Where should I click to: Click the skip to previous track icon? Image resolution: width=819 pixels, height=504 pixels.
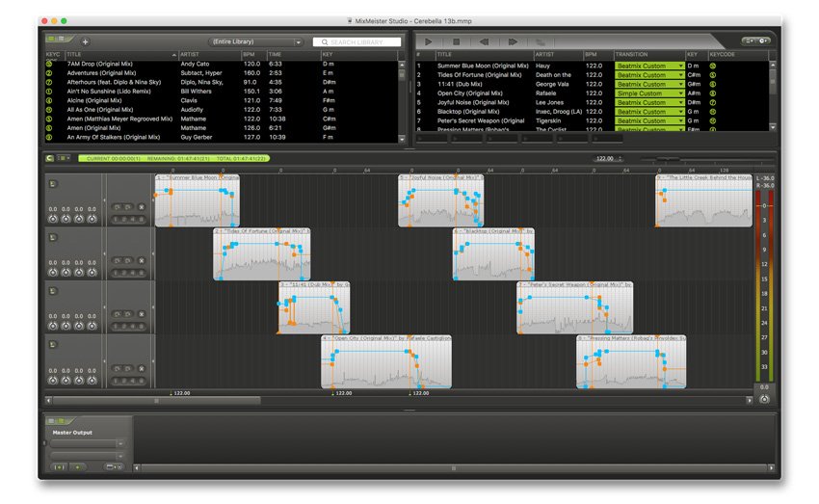pyautogui.click(x=484, y=42)
